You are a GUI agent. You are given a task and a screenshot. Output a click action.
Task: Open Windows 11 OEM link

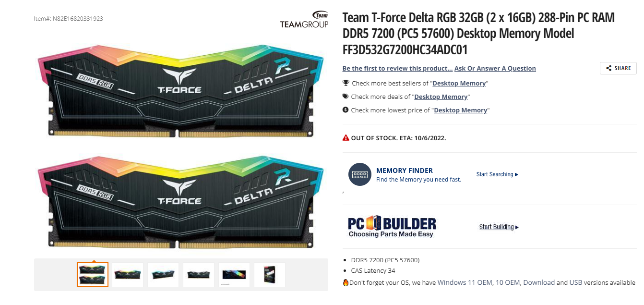pyautogui.click(x=465, y=282)
